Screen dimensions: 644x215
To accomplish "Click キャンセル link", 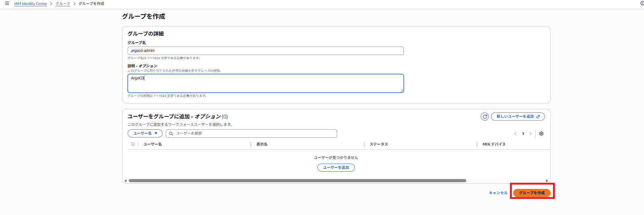I will coord(498,193).
